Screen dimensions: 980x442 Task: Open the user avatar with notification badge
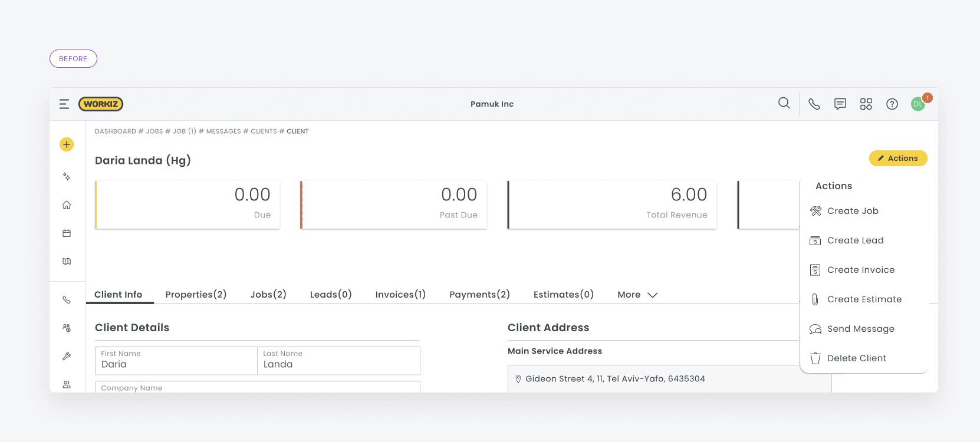919,103
